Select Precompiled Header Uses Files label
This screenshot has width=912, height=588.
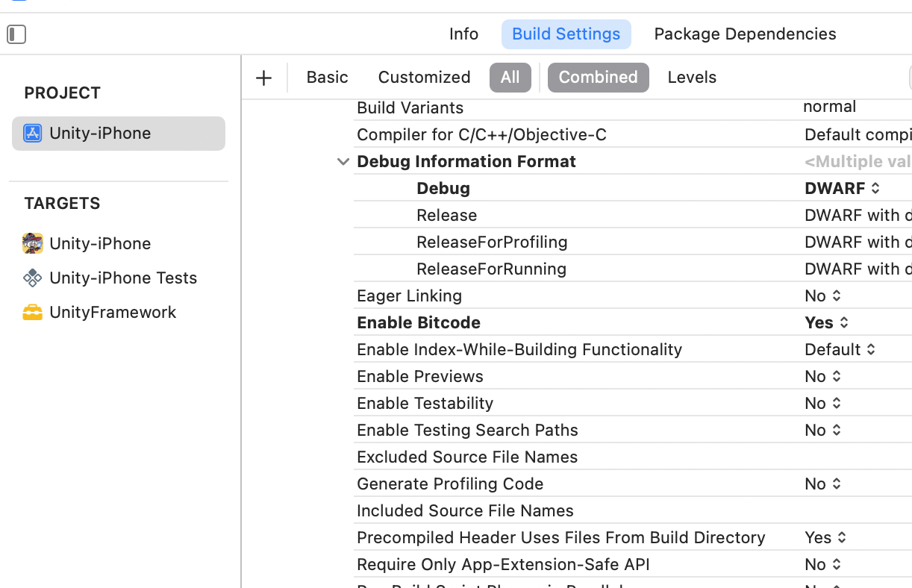[x=561, y=537]
